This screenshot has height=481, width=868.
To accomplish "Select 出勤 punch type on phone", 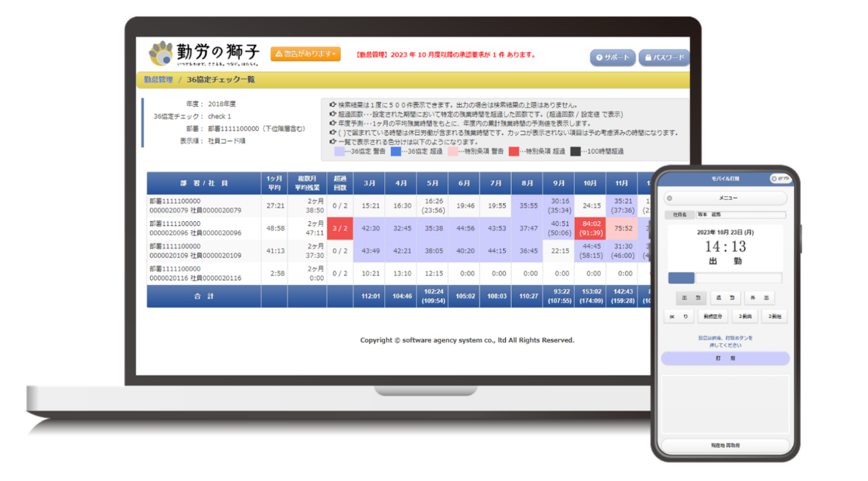I will tap(691, 298).
